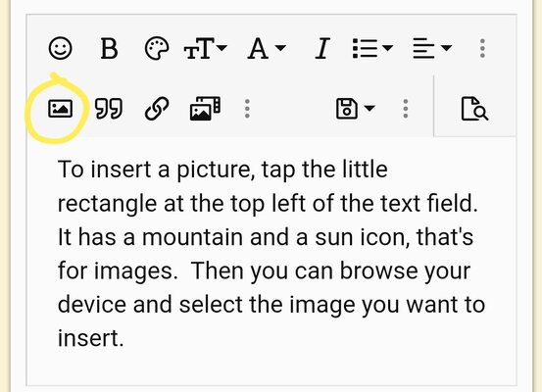Toggle italic text formatting

point(322,48)
